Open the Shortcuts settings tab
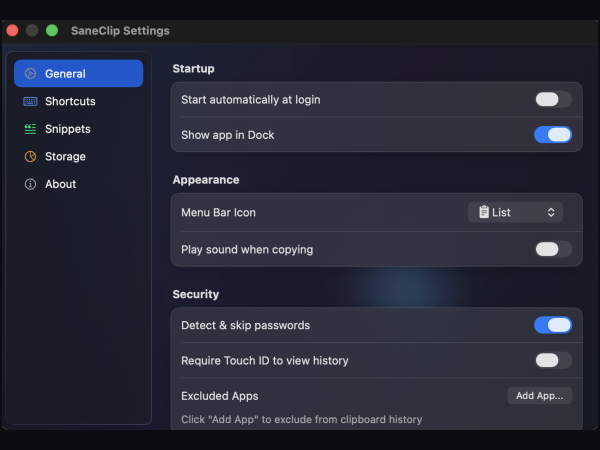The height and width of the screenshot is (450, 600). pos(78,101)
